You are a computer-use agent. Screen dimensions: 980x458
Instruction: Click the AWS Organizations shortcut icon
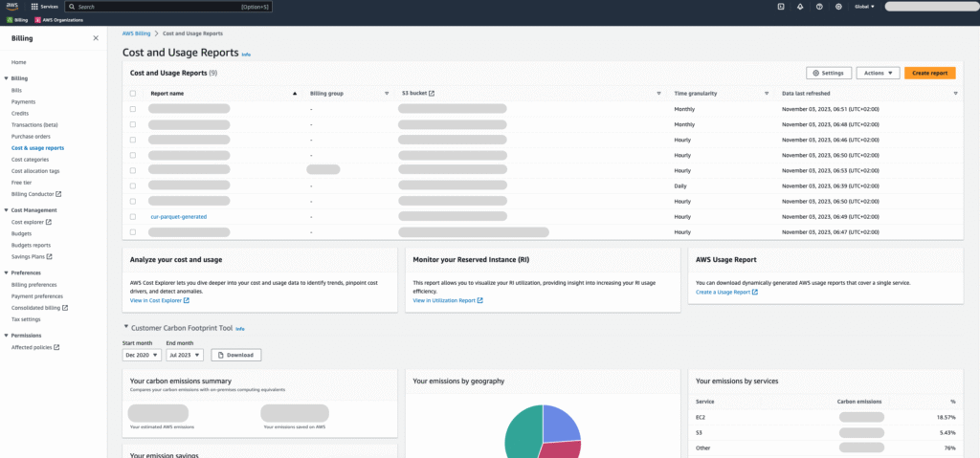point(38,20)
